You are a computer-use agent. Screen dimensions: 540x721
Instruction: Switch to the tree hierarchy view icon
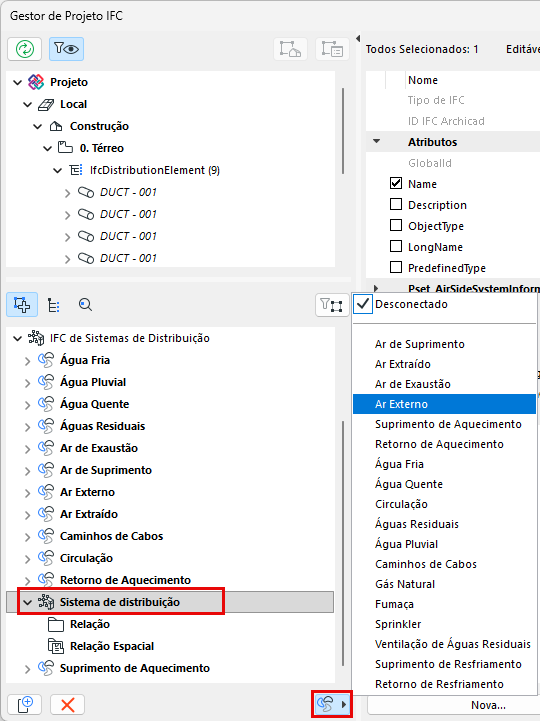[x=54, y=305]
